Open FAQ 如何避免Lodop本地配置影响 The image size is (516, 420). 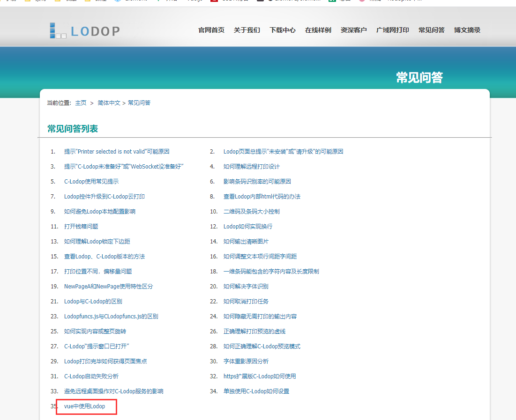(x=100, y=212)
